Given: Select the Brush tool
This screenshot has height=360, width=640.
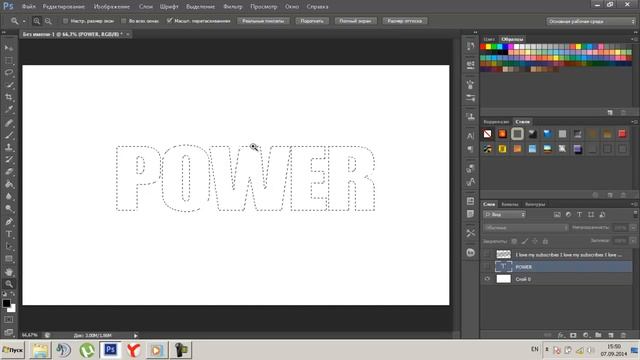Looking at the screenshot, I should coord(9,135).
